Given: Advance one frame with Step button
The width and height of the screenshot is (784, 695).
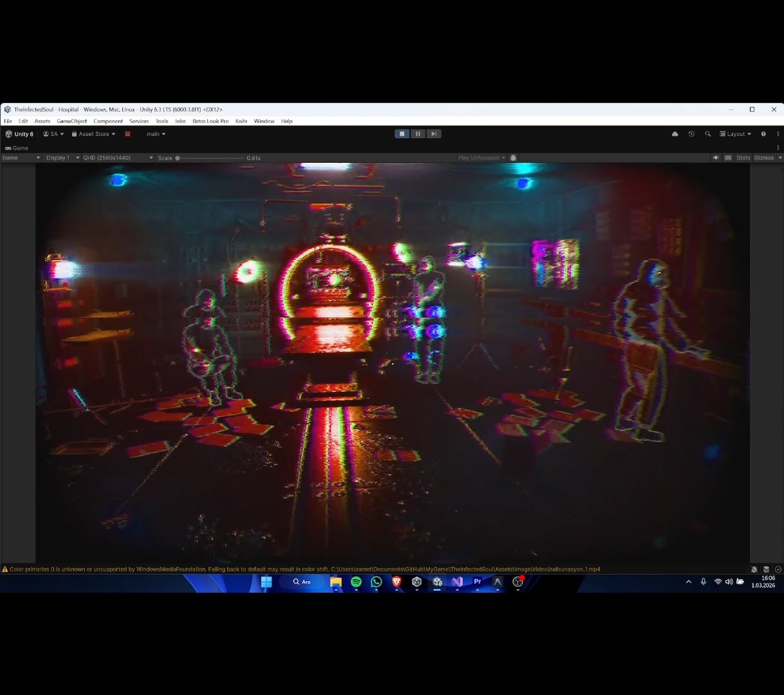Looking at the screenshot, I should coord(434,134).
